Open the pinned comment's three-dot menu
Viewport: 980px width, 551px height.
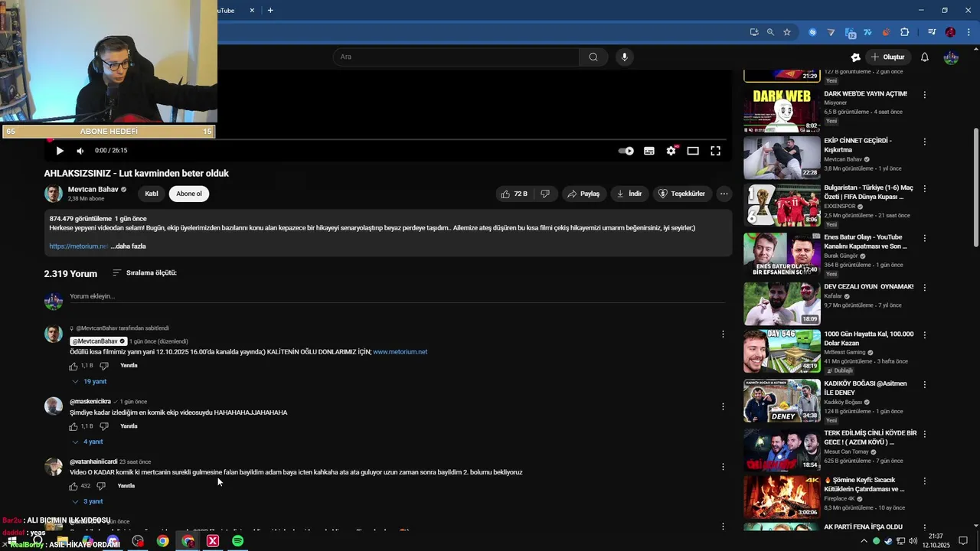pyautogui.click(x=723, y=334)
